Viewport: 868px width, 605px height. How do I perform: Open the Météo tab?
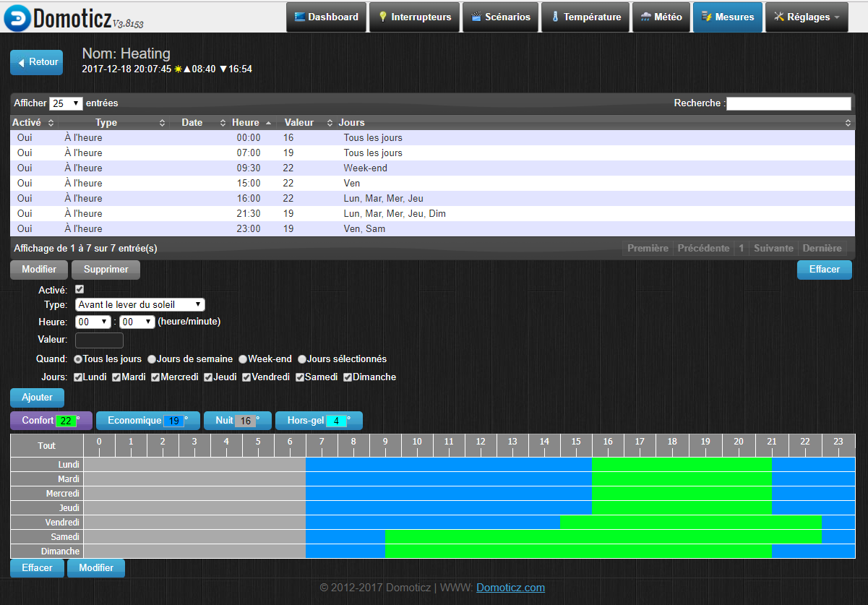(x=661, y=17)
